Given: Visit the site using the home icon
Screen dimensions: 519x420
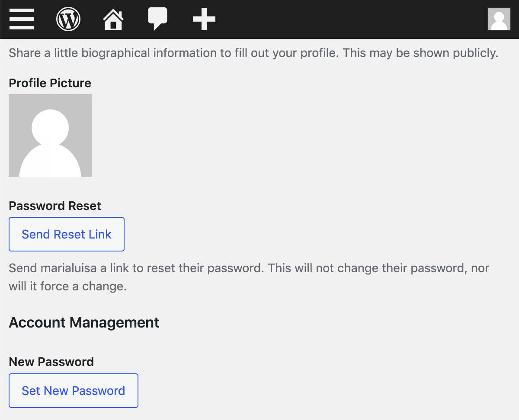Looking at the screenshot, I should click(112, 19).
